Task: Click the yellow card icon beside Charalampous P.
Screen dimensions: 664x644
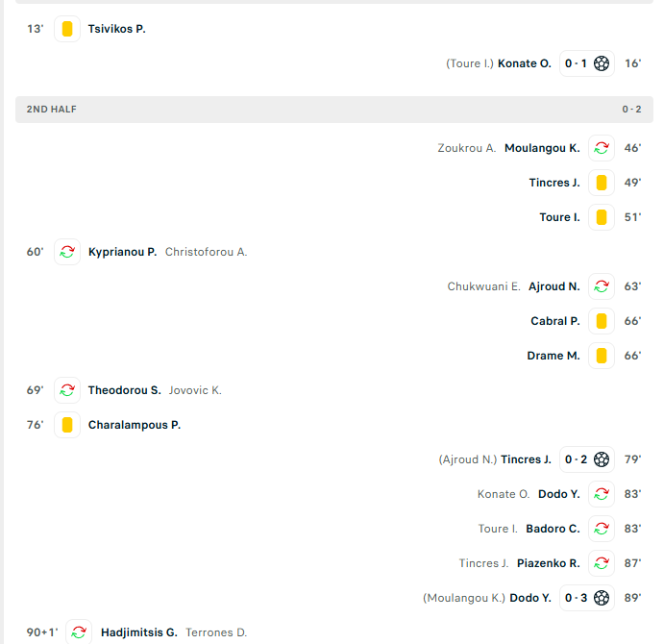Action: (67, 425)
